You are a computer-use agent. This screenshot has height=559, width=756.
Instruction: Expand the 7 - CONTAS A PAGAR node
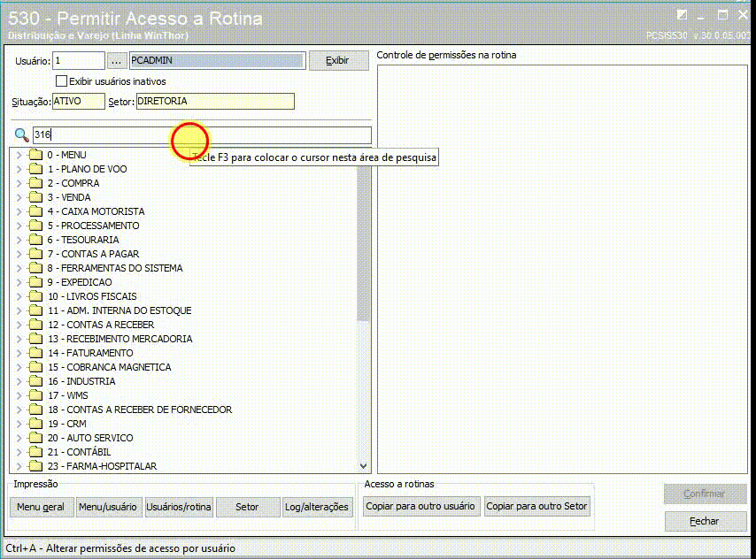coord(19,254)
